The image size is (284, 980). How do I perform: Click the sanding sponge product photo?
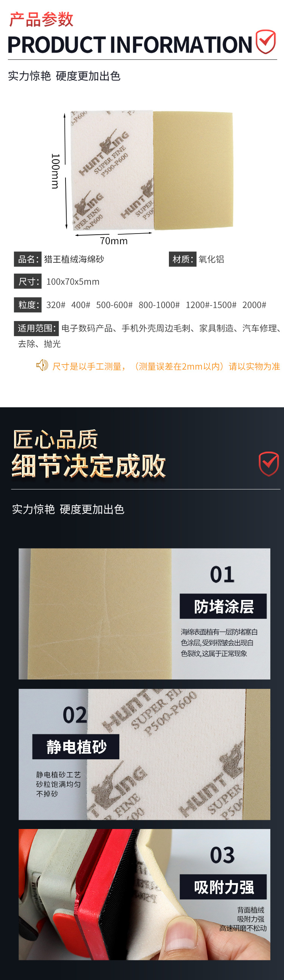click(x=151, y=170)
